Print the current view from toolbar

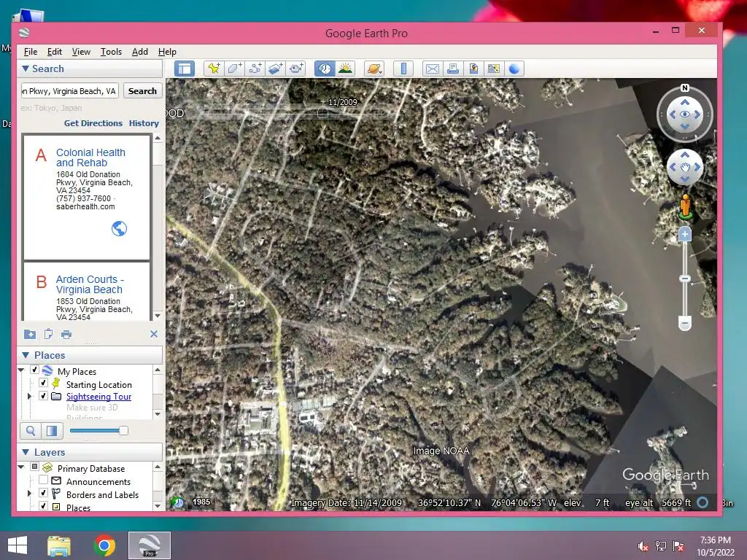point(452,69)
